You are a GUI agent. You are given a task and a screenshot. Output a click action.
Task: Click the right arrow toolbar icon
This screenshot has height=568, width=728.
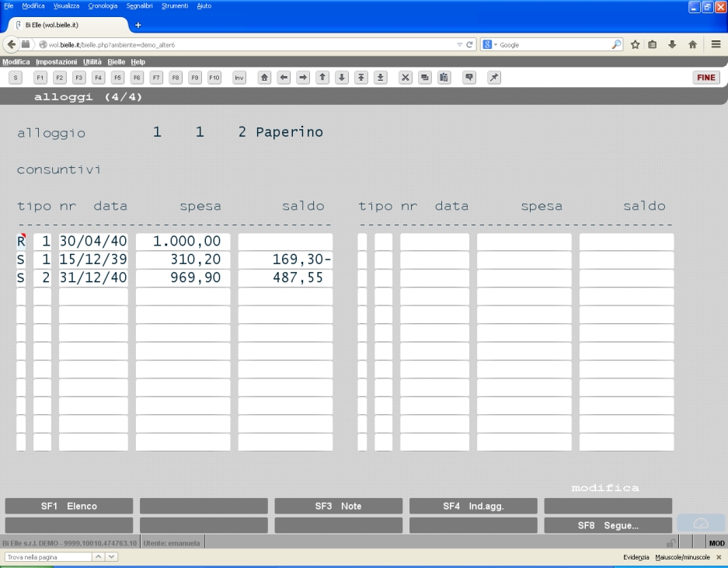click(x=303, y=78)
